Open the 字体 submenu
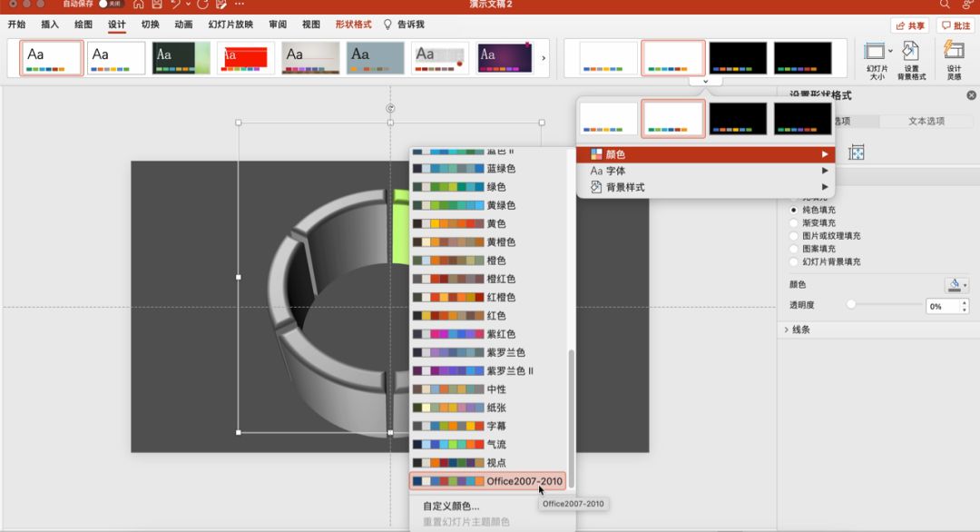Image resolution: width=980 pixels, height=532 pixels. [x=706, y=171]
